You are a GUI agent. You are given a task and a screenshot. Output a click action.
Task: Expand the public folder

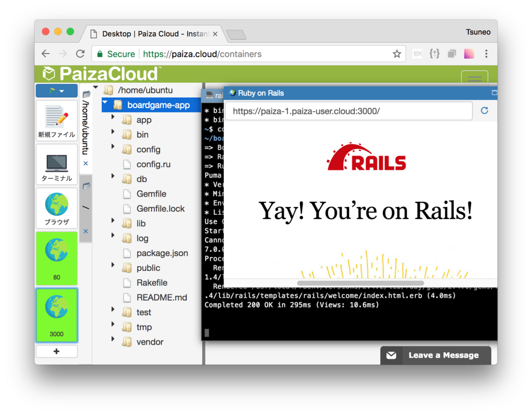pyautogui.click(x=113, y=265)
